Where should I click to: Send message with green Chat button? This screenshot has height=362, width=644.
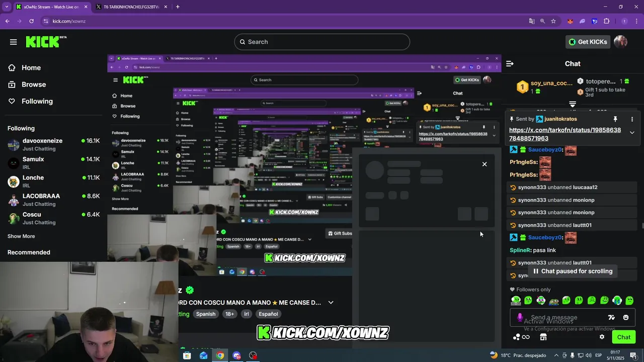coord(623,337)
